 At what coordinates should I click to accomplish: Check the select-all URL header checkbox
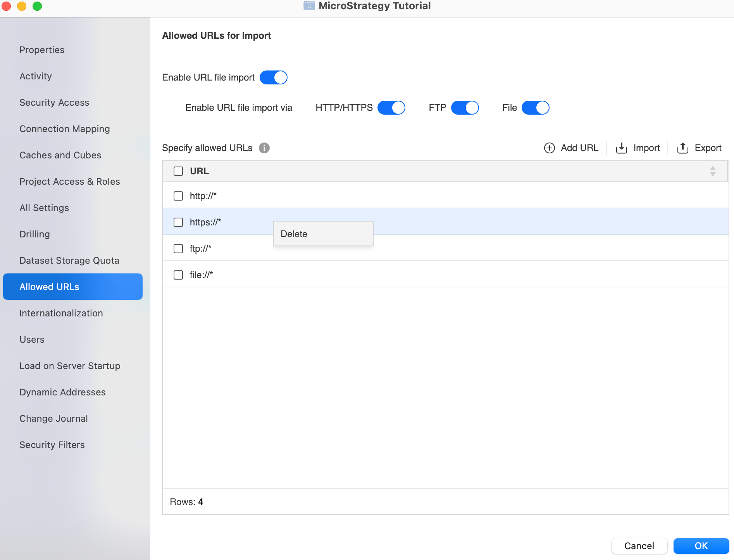[x=178, y=171]
